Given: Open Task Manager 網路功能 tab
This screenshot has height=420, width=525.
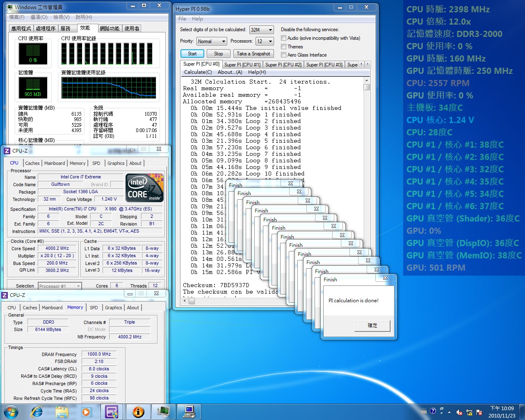Looking at the screenshot, I should point(110,28).
